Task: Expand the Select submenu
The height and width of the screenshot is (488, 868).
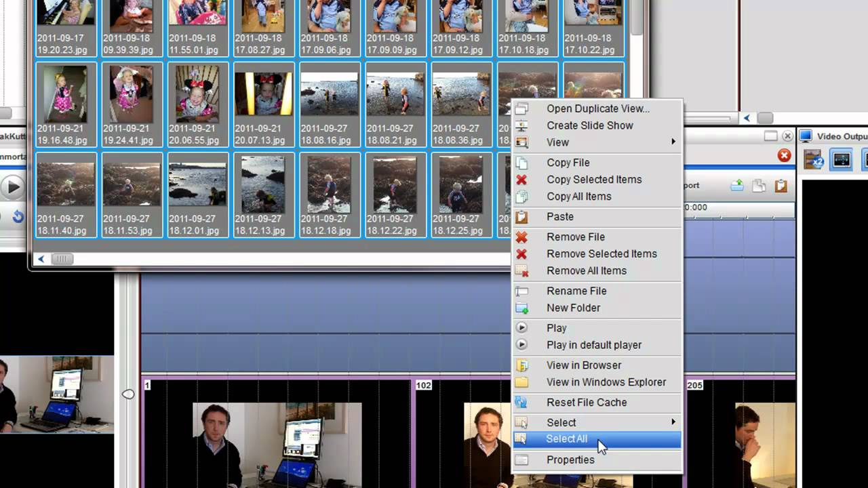Action: [x=597, y=422]
